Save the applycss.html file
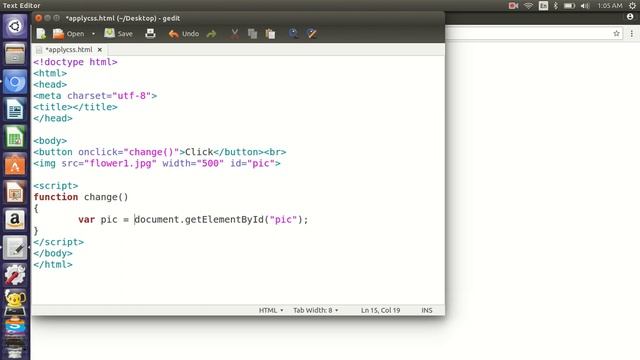 pos(118,33)
